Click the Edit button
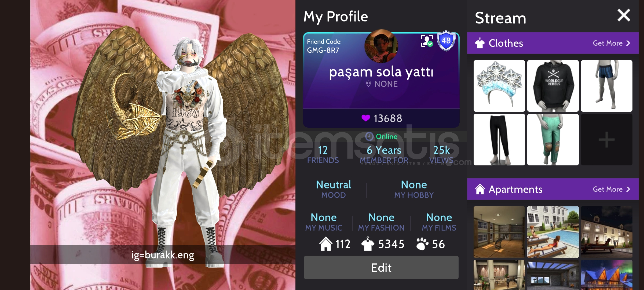This screenshot has height=290, width=644. point(381,267)
